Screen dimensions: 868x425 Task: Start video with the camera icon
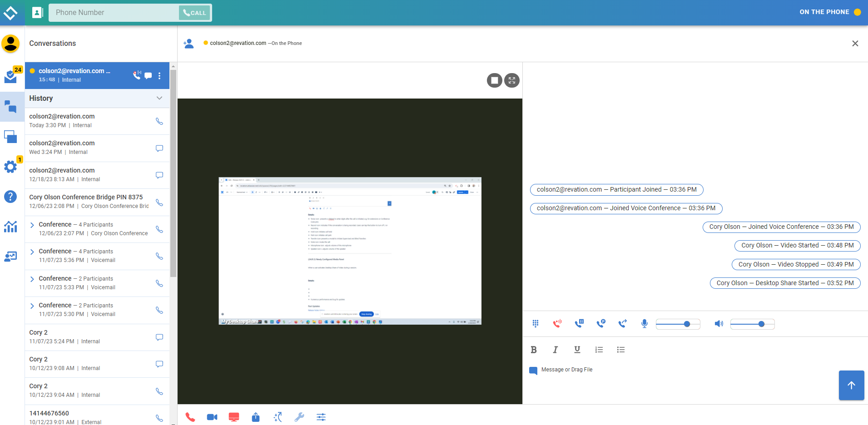point(212,417)
